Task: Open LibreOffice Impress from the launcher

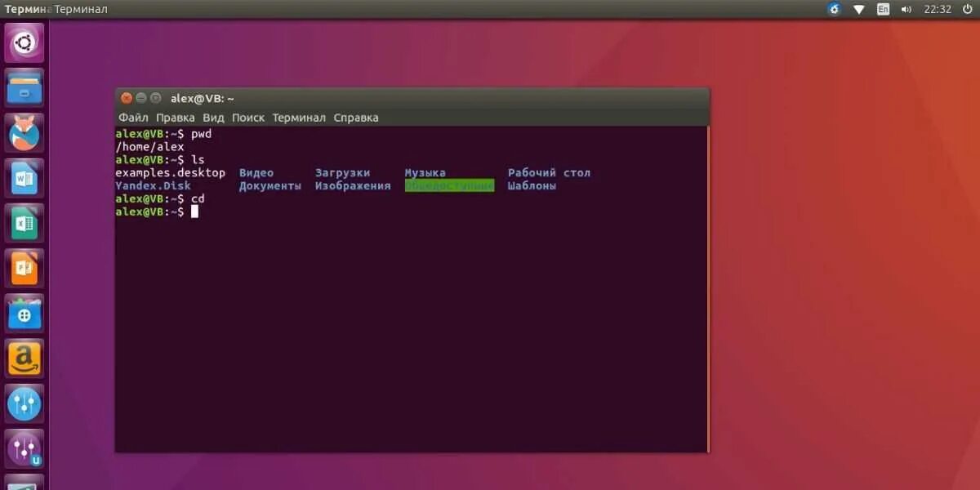Action: click(24, 268)
